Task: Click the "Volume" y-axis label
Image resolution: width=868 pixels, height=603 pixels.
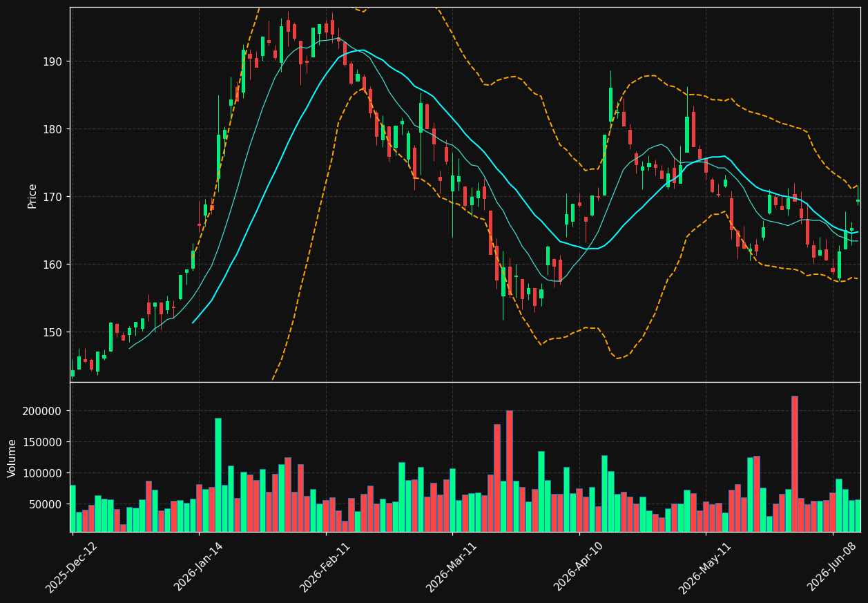Action: pyautogui.click(x=12, y=458)
